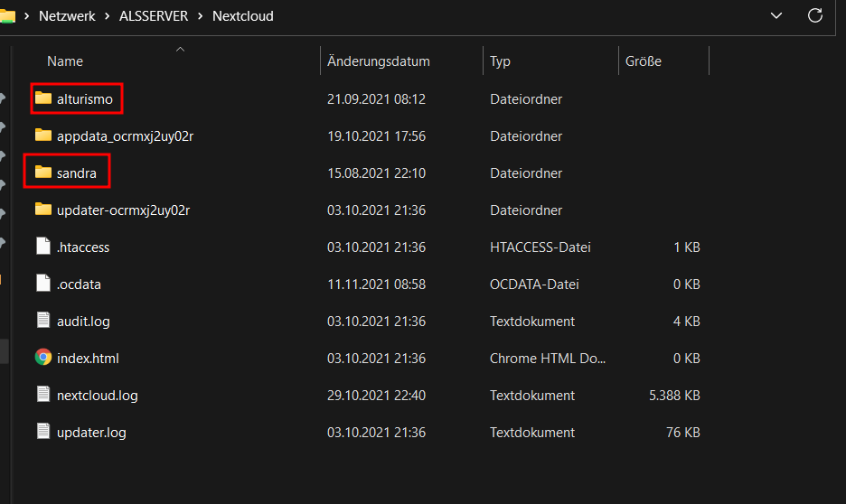Viewport: 846px width, 504px height.
Task: Expand the chevron after Netzwerk breadcrumb
Action: [108, 16]
